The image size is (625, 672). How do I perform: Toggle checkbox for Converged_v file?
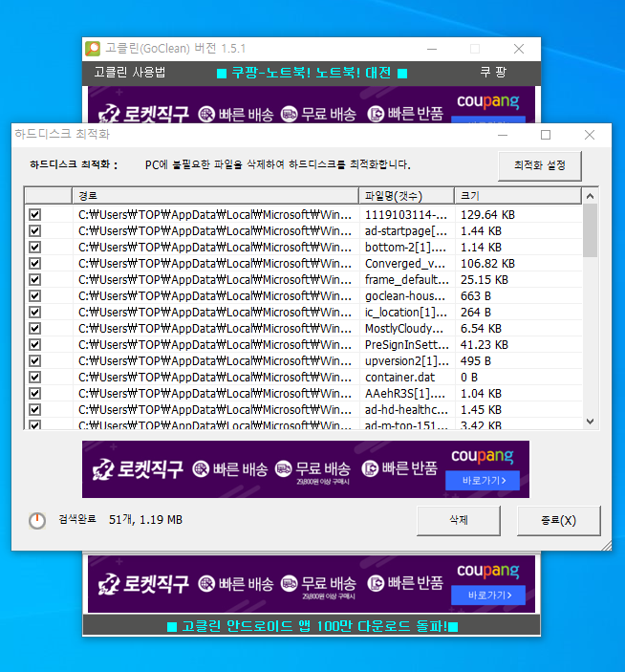pyautogui.click(x=34, y=263)
